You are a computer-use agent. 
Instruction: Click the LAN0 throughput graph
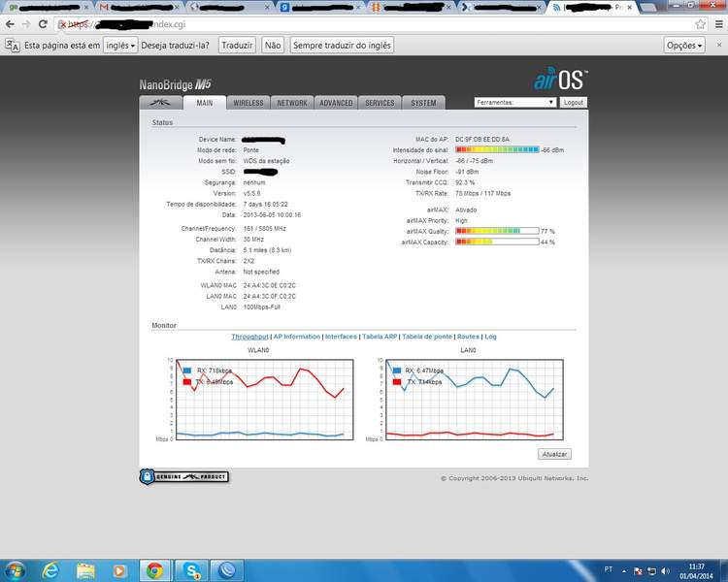tap(475, 400)
